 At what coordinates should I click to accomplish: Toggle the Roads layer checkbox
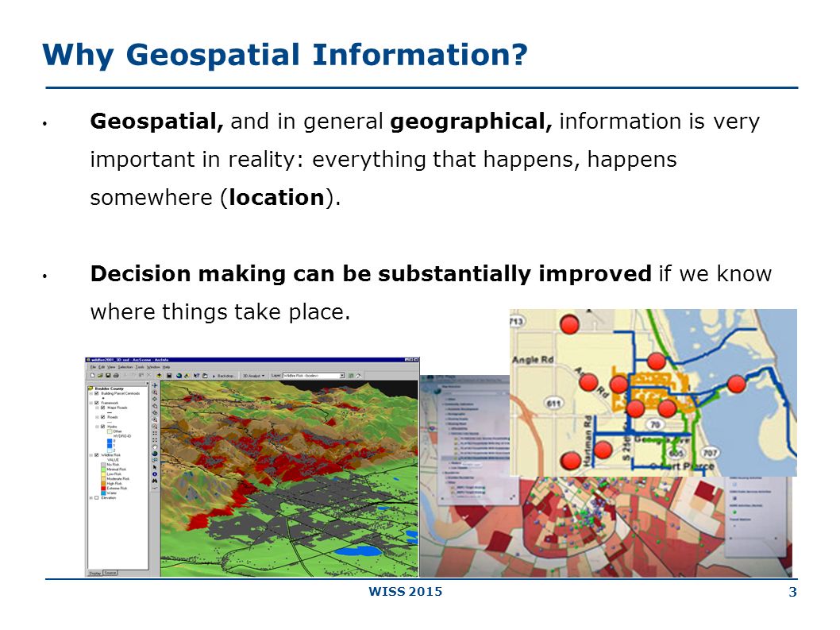tap(103, 417)
